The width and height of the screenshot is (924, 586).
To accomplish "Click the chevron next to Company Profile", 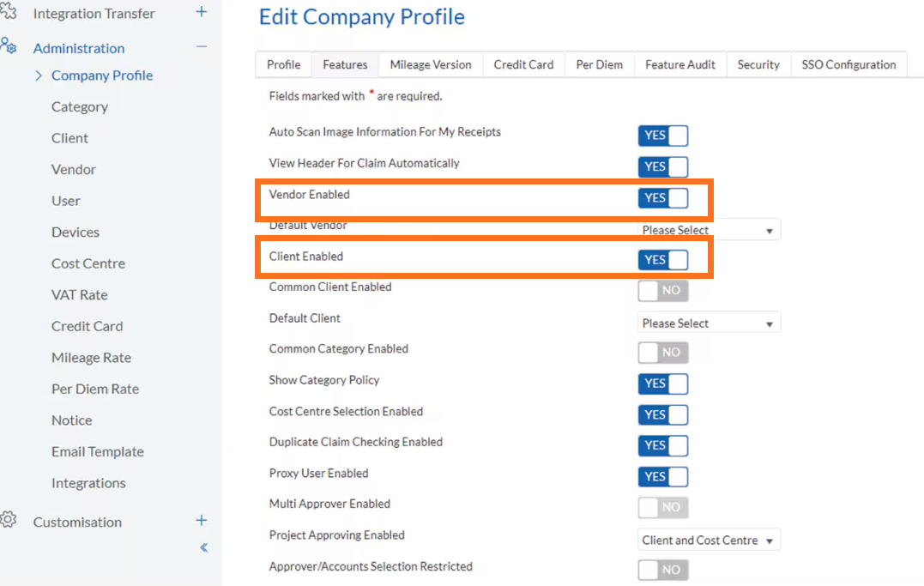I will (39, 76).
